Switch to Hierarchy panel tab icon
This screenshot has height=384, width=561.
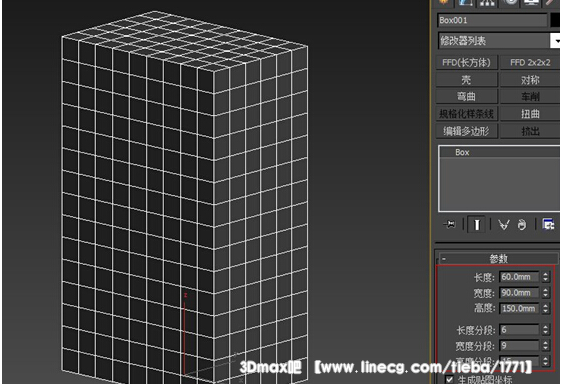(x=487, y=3)
